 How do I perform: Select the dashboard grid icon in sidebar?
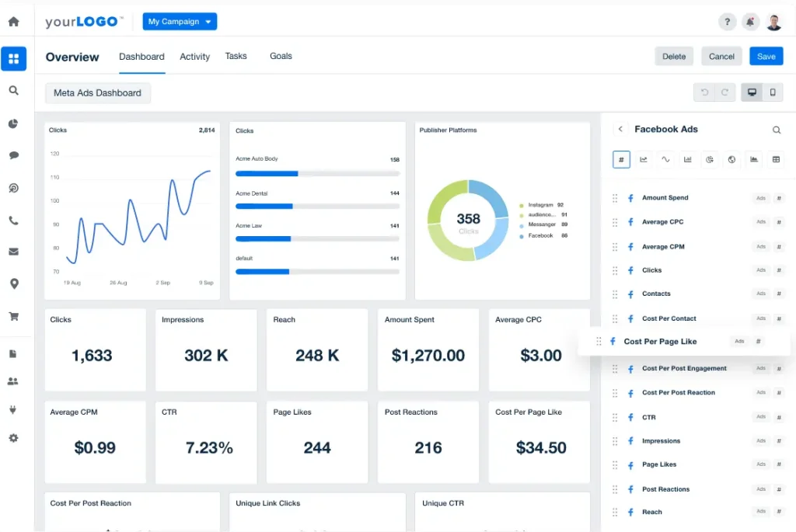[14, 58]
